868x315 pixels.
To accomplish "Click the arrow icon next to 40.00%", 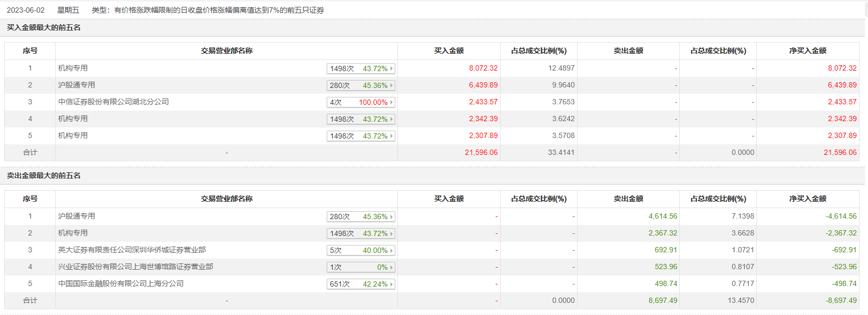I will click(392, 250).
